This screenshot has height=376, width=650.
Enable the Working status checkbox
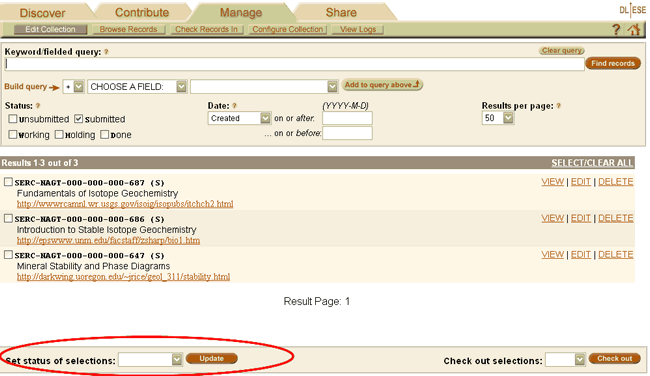13,134
